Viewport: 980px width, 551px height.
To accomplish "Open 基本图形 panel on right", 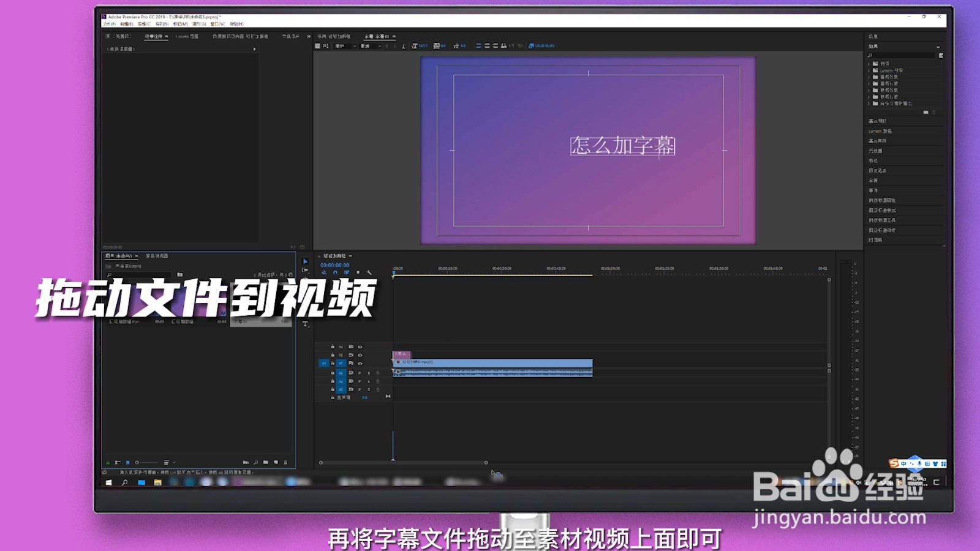I will 877,121.
